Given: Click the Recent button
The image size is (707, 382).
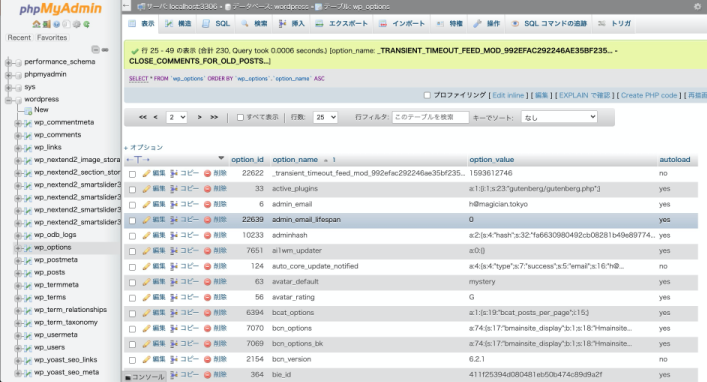Looking at the screenshot, I should click(x=19, y=38).
